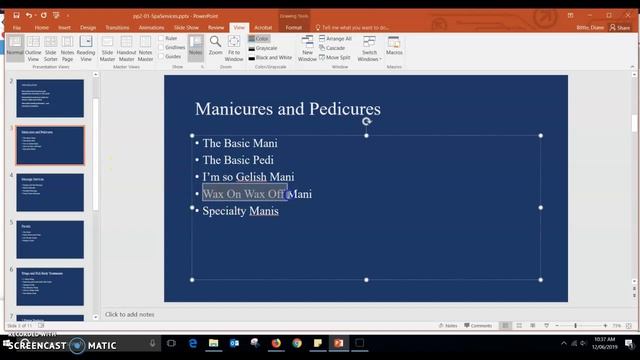Open the Zoom dialog
The height and width of the screenshot is (360, 640).
tap(216, 46)
